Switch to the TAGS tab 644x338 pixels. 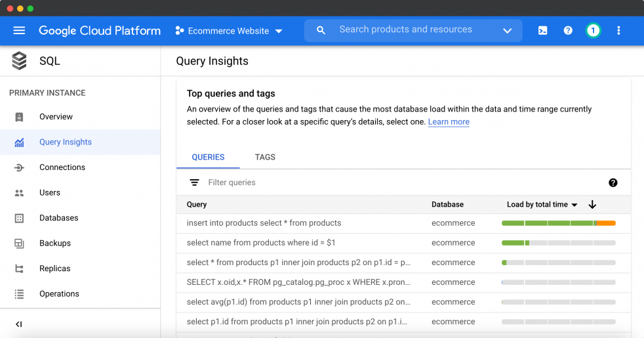(265, 157)
